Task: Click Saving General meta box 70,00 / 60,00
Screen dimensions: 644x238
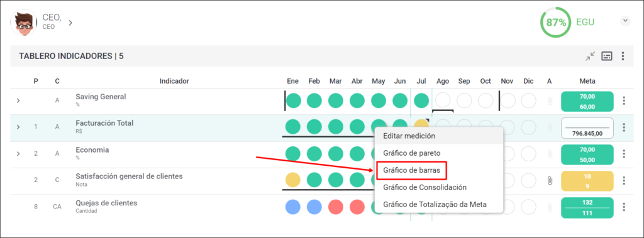Action: click(587, 101)
